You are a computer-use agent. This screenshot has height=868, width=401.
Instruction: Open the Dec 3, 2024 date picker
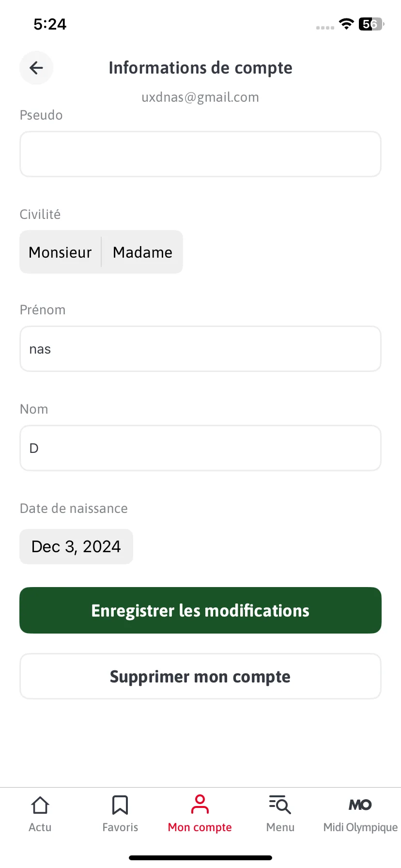point(76,546)
